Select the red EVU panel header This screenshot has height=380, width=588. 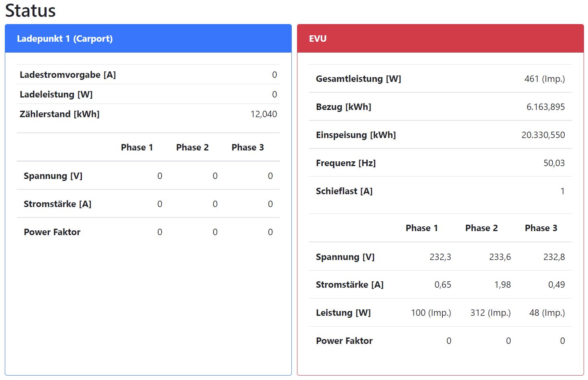click(x=318, y=39)
